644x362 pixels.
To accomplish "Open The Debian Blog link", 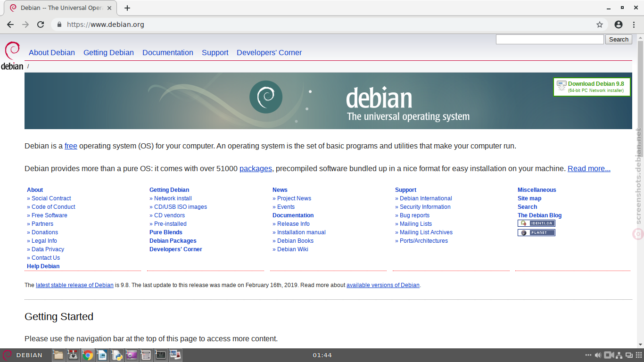I will (539, 215).
